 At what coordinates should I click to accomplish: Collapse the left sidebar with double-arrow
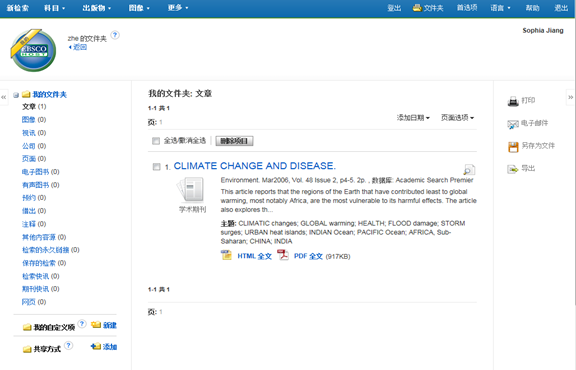4,97
